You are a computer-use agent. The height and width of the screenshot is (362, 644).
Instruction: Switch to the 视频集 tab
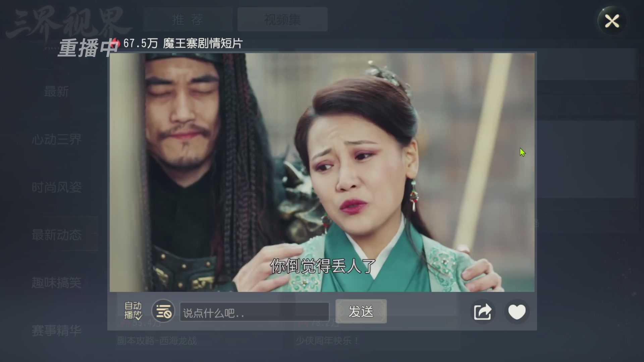pyautogui.click(x=282, y=19)
